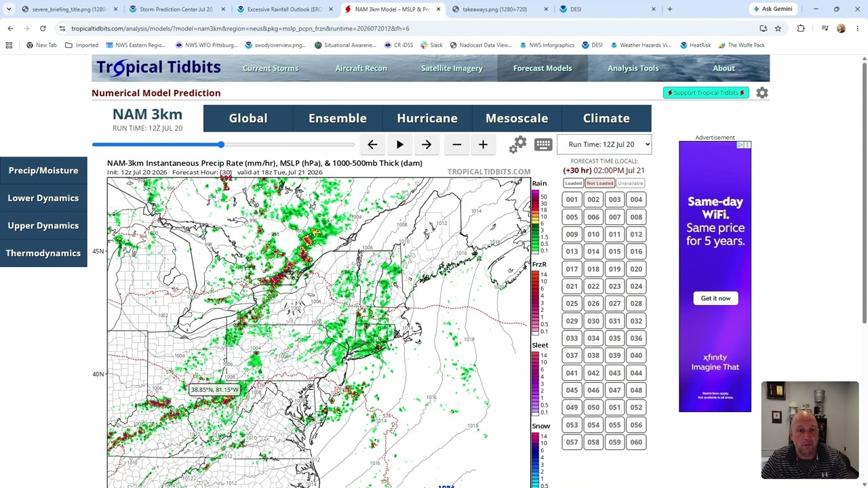Open Imported bookmarks folder
The width and height of the screenshot is (868, 488).
click(x=82, y=45)
